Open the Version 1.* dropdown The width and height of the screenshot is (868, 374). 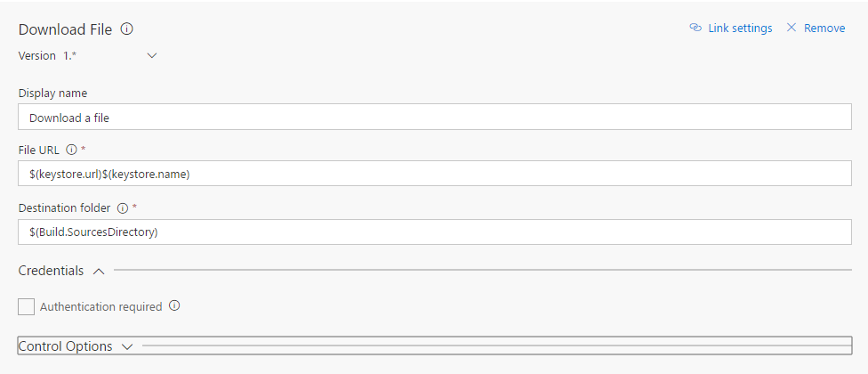click(151, 55)
